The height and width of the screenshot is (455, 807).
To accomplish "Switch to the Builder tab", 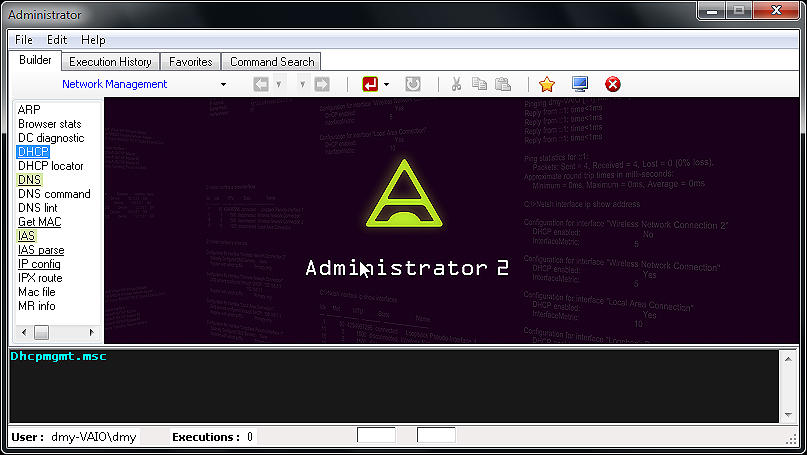I will coord(35,60).
